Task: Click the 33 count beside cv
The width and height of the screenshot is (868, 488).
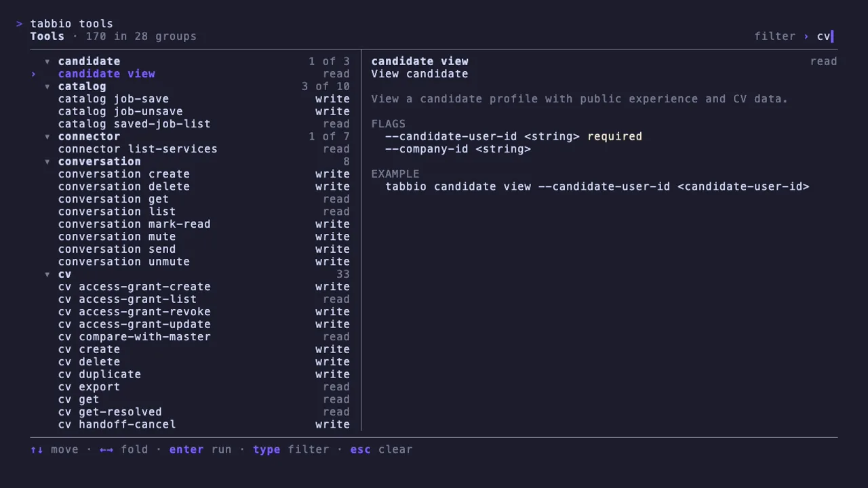Action: point(343,274)
